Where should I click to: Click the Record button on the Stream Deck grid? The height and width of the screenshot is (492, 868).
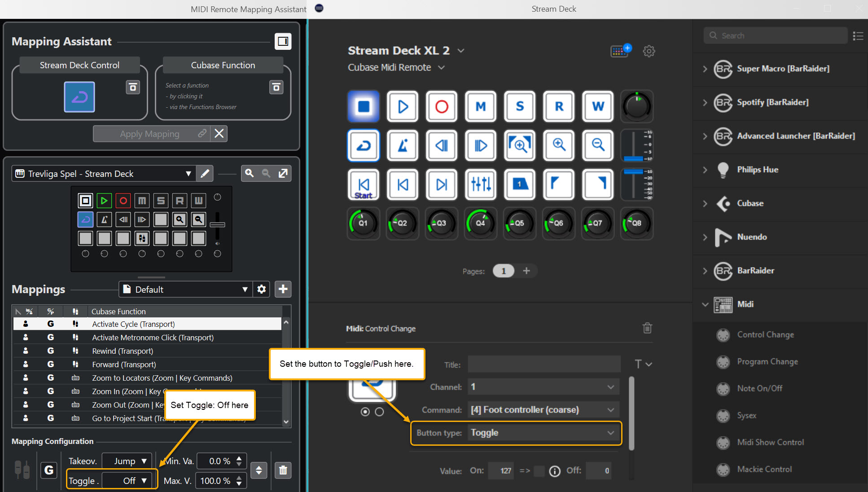pyautogui.click(x=442, y=106)
